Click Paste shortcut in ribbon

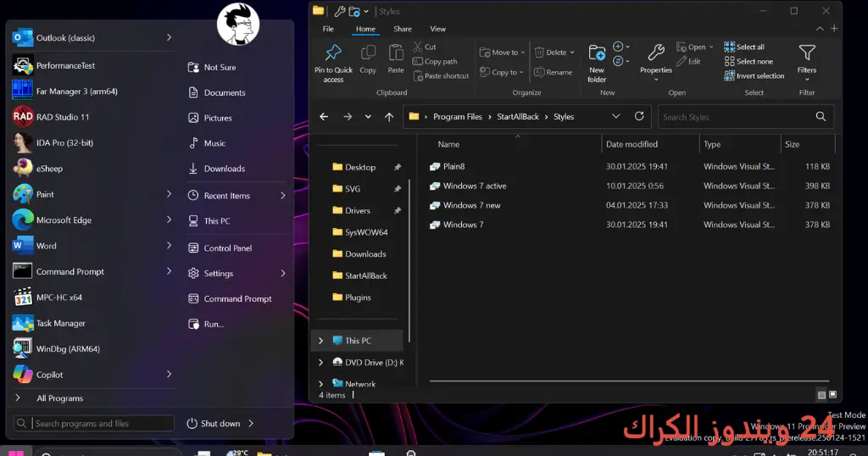tap(441, 75)
